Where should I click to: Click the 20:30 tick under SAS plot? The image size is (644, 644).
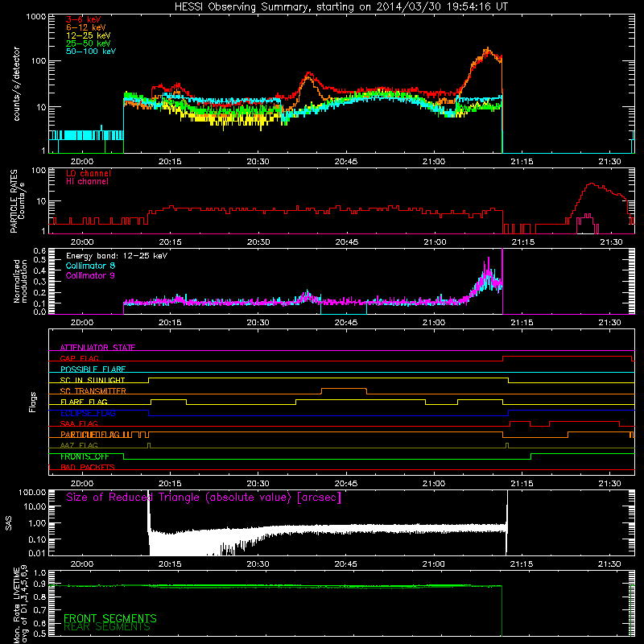(x=258, y=564)
